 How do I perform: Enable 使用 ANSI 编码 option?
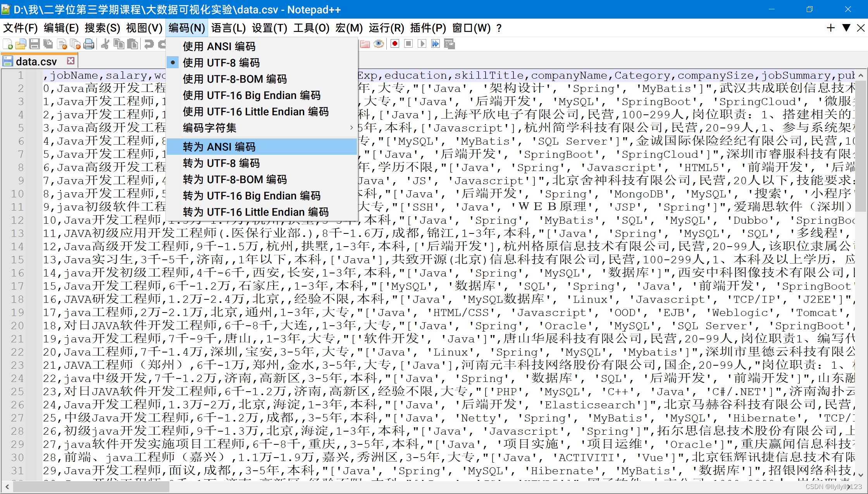tap(219, 47)
